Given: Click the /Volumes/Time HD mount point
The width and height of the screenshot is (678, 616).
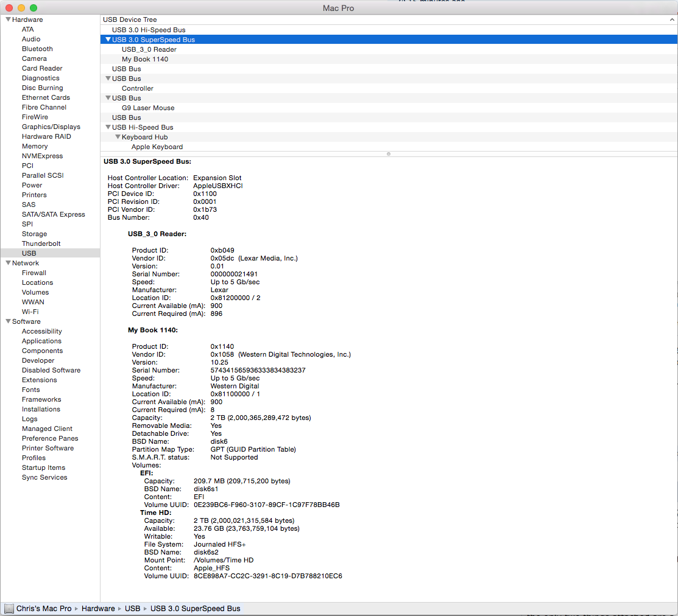Looking at the screenshot, I should 224,560.
